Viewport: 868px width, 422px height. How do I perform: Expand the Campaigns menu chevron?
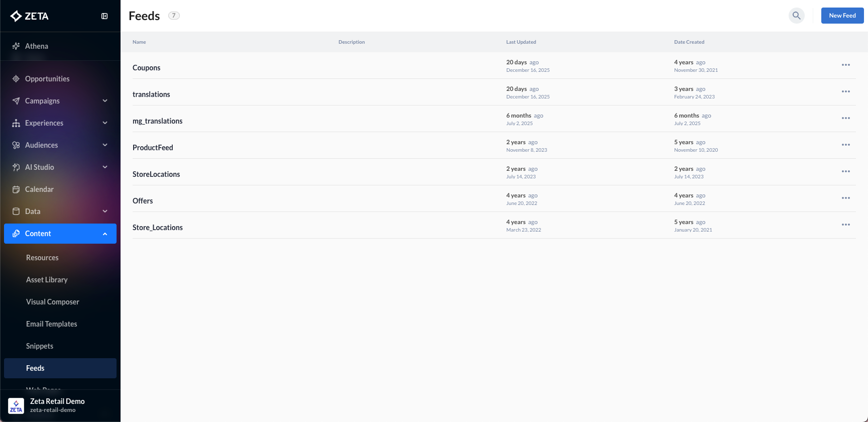105,101
